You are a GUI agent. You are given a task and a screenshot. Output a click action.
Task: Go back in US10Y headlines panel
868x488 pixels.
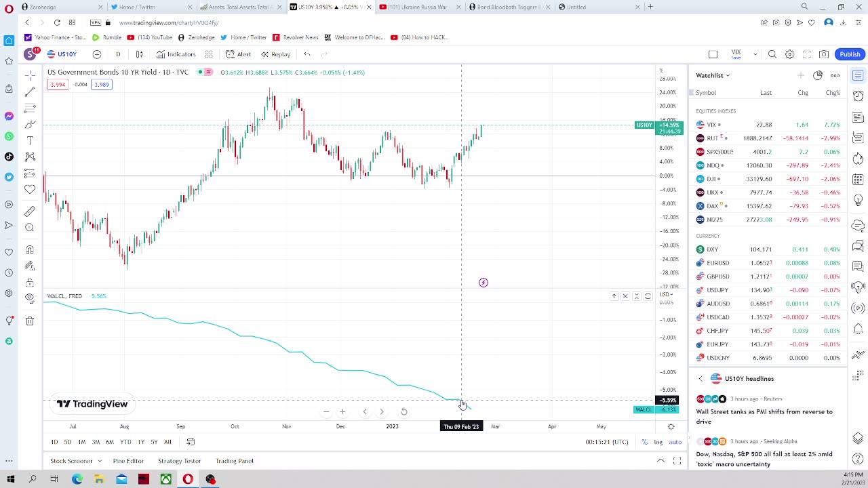click(x=701, y=379)
